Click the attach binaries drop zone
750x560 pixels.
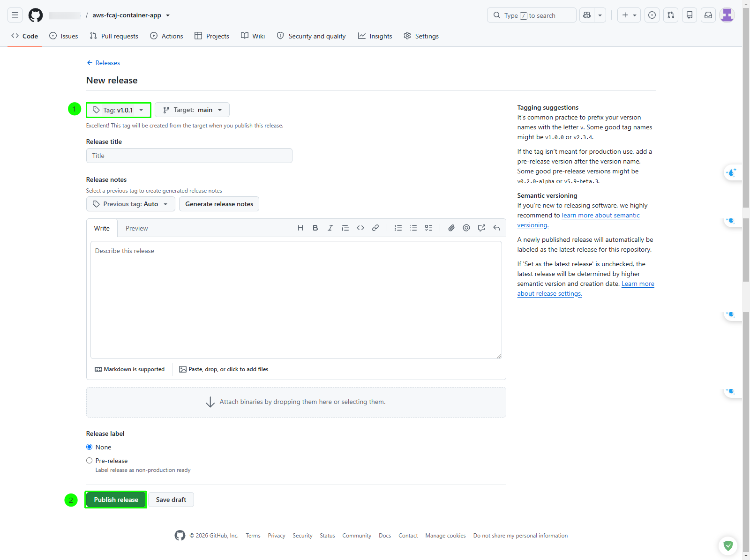[x=296, y=402]
